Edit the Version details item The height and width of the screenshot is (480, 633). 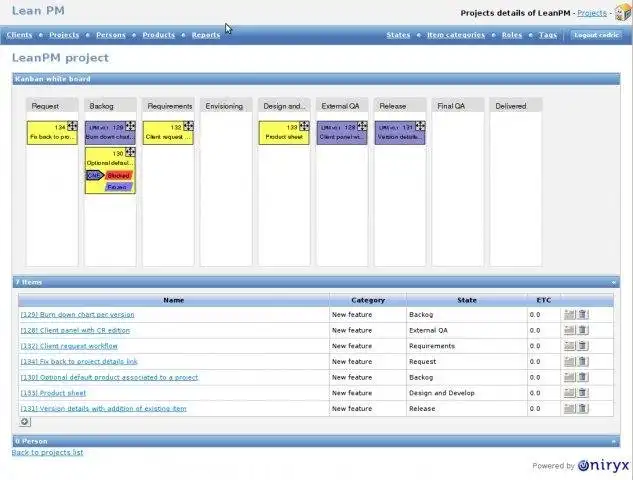pos(569,409)
